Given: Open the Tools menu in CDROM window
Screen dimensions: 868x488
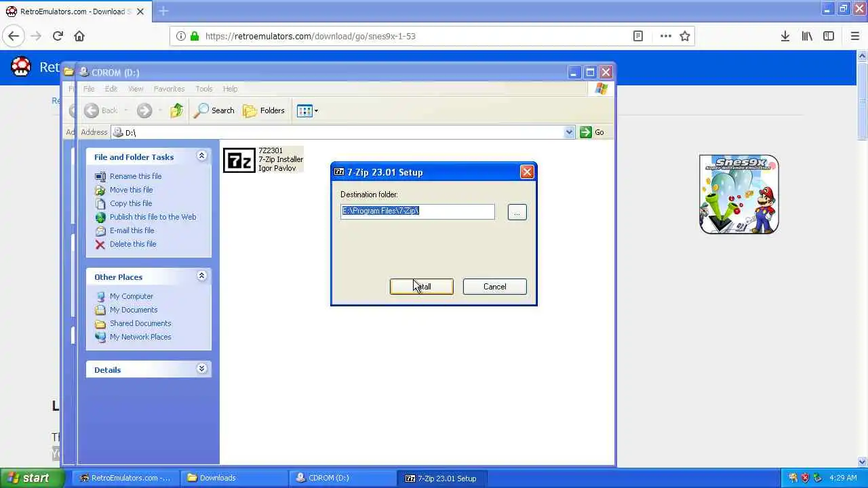Looking at the screenshot, I should (204, 89).
